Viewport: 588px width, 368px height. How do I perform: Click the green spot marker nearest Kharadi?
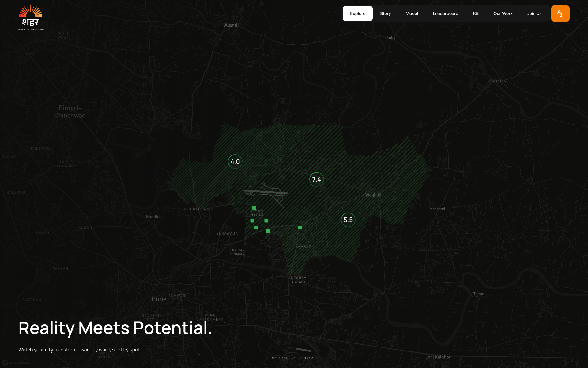point(300,228)
